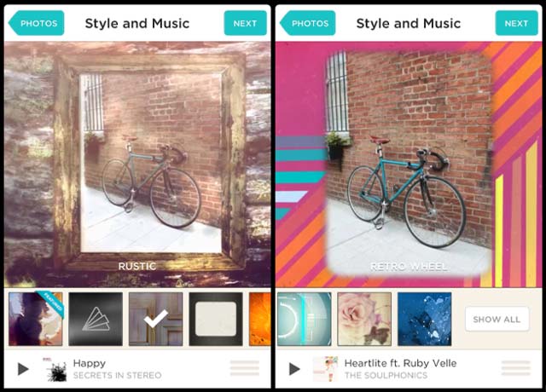This screenshot has width=546, height=392.
Task: Open music list via Happy hamburger icon
Action: (x=245, y=368)
